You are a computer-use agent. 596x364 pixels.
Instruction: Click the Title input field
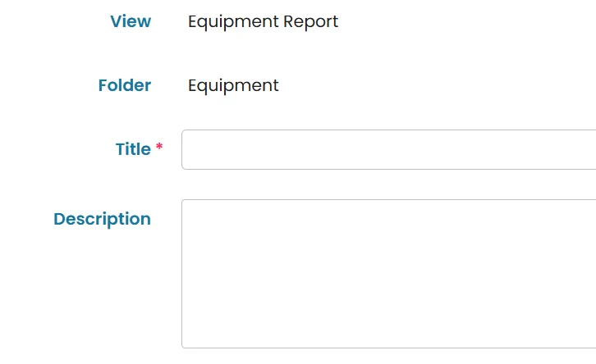click(x=388, y=149)
